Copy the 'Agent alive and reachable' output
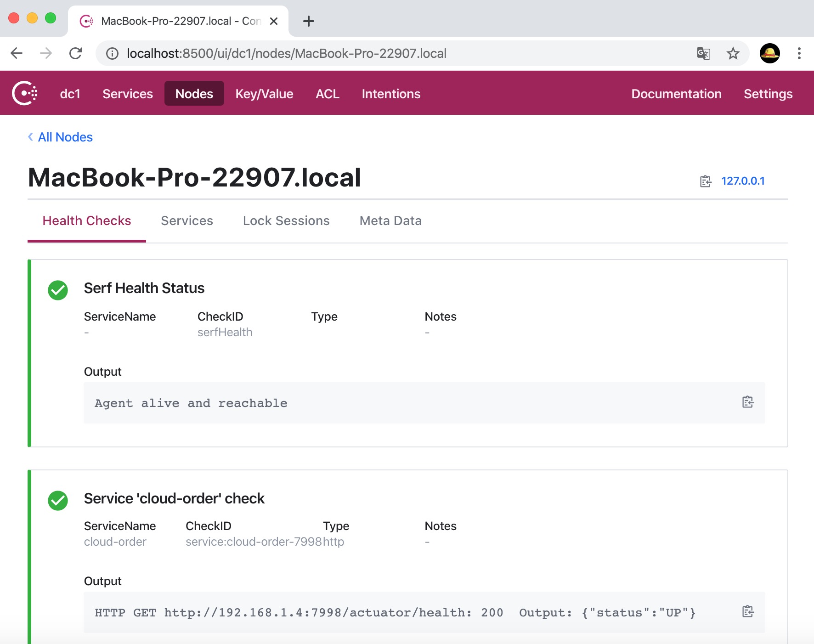This screenshot has width=814, height=644. (748, 402)
